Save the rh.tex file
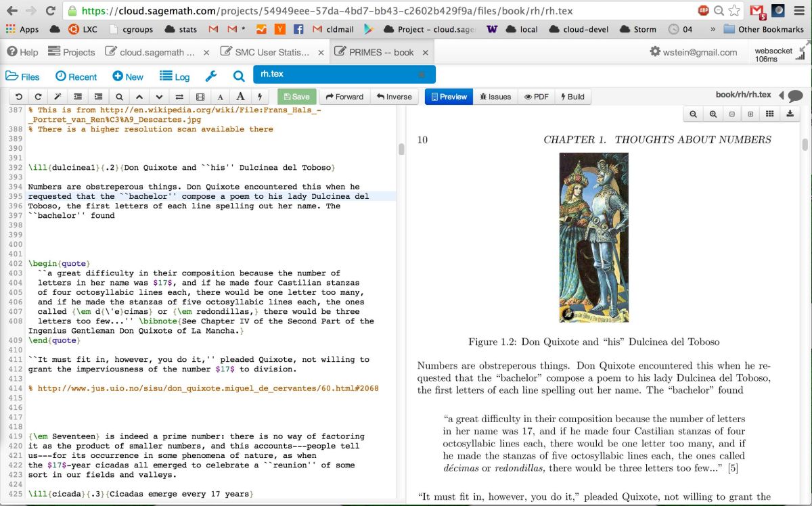 coord(296,97)
